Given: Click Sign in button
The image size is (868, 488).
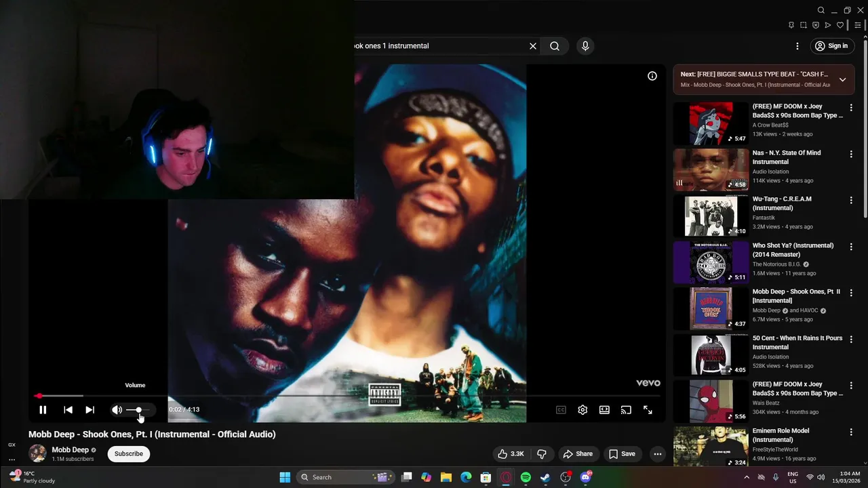Looking at the screenshot, I should (831, 46).
